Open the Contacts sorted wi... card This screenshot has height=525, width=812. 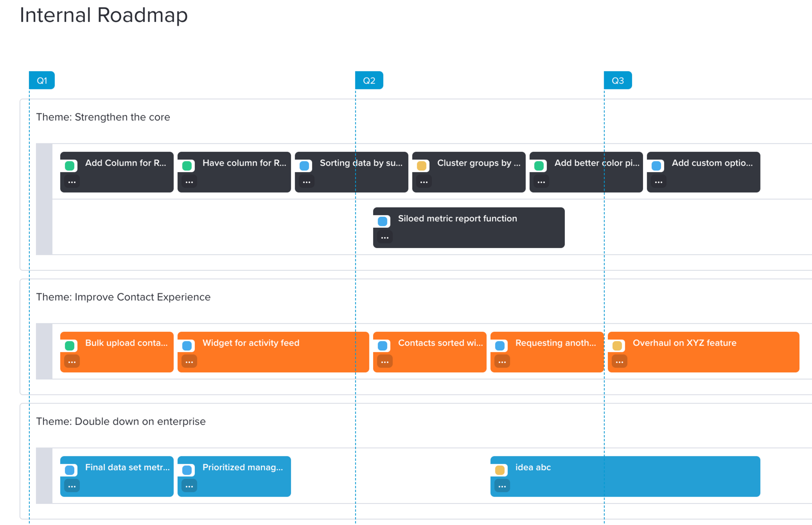point(430,352)
